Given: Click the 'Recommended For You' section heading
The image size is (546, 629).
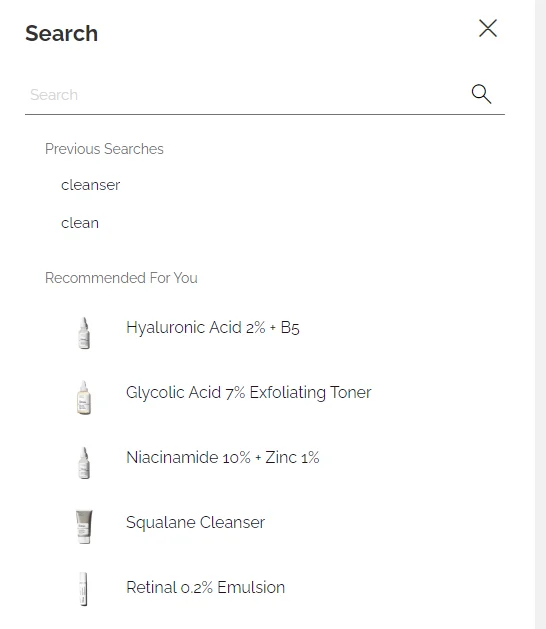Looking at the screenshot, I should [121, 278].
